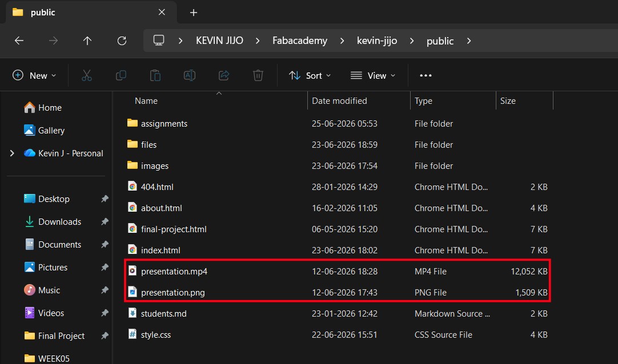Click public breadcrumb in address bar
Viewport: 618px width, 364px height.
440,41
